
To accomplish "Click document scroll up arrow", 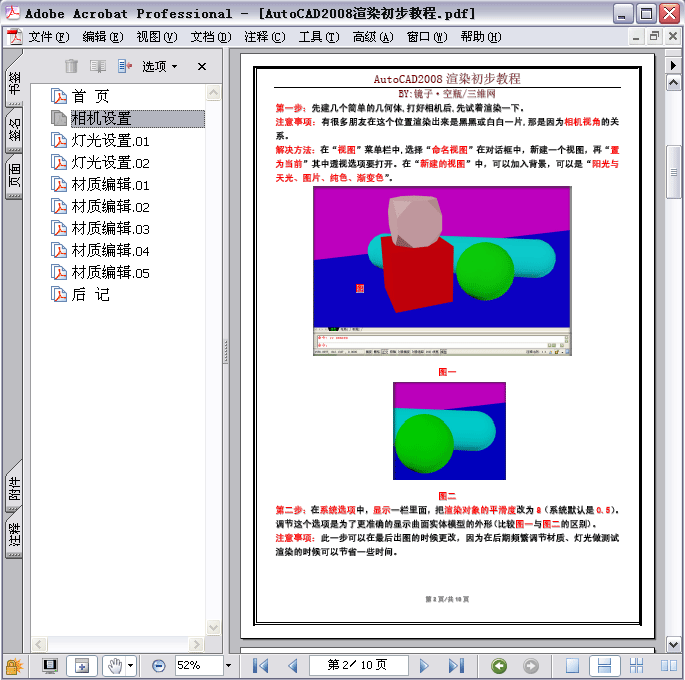I will 674,82.
